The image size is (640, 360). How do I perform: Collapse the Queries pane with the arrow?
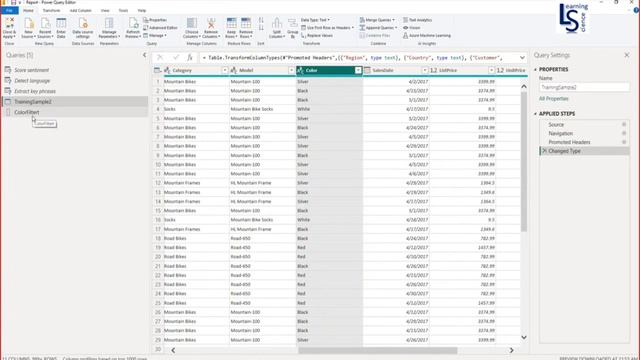click(x=144, y=55)
